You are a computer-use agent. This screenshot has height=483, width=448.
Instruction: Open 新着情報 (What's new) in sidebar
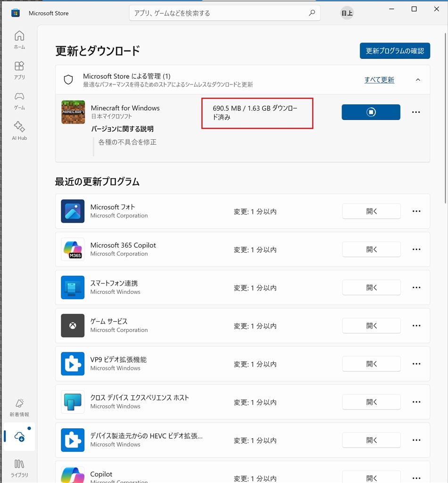19,407
